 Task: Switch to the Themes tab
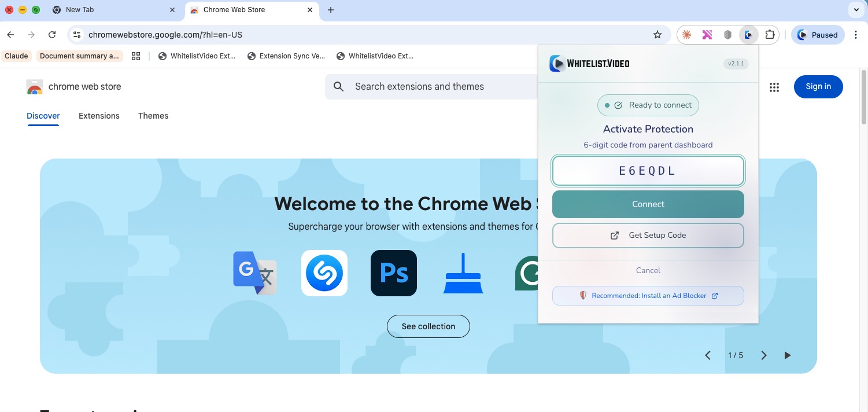pyautogui.click(x=153, y=116)
